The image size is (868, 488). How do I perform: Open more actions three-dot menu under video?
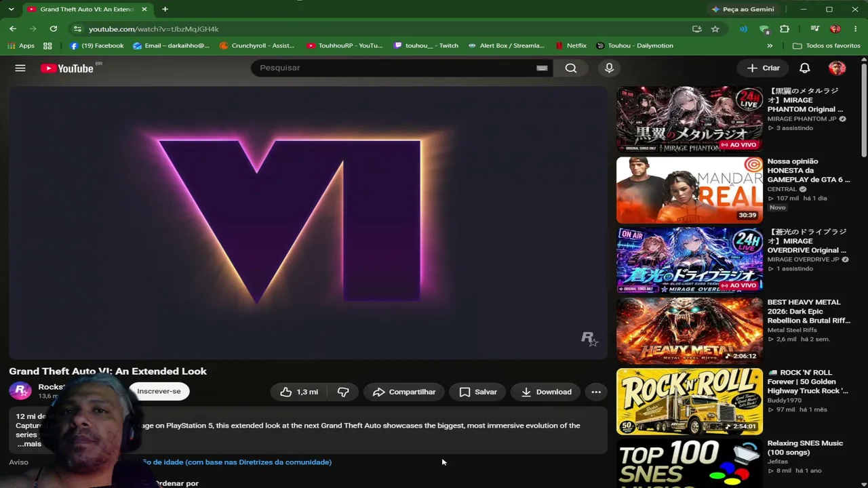click(596, 392)
